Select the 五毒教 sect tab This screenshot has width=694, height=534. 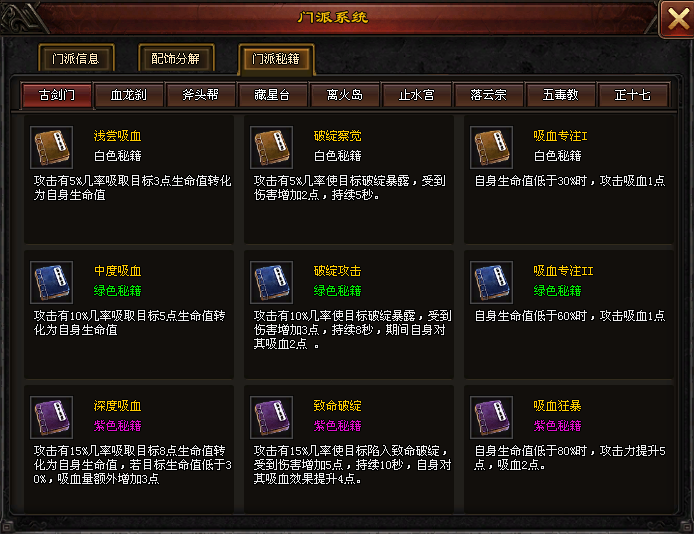(561, 95)
